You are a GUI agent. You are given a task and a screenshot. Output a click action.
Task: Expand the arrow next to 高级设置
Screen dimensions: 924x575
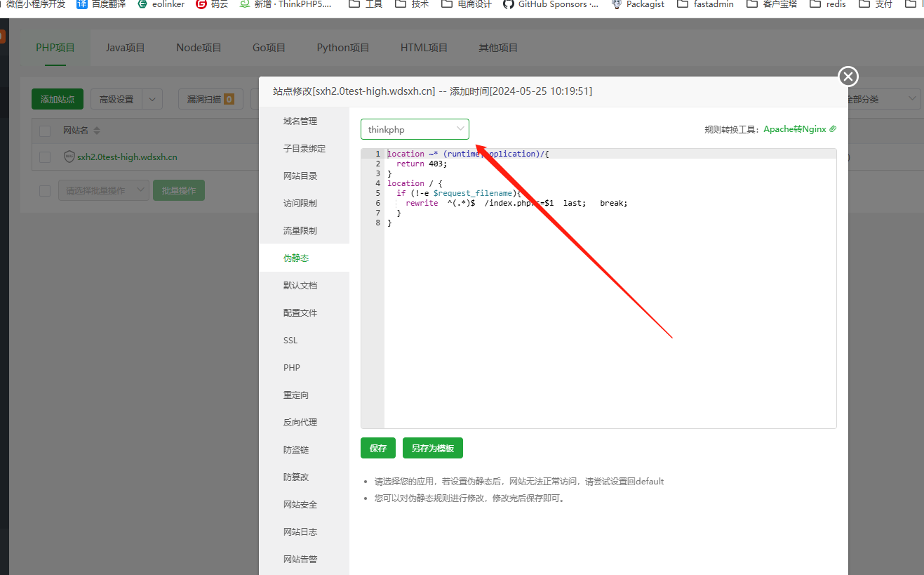point(152,99)
